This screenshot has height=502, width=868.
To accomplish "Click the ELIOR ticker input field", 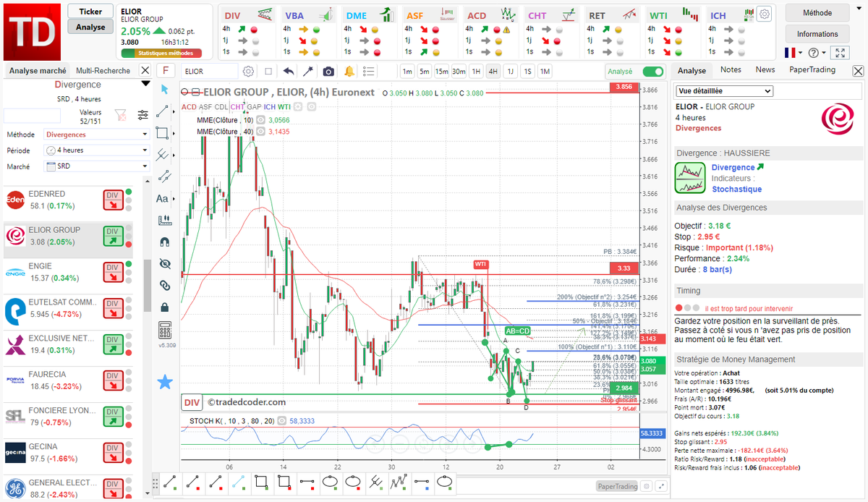I will click(209, 71).
